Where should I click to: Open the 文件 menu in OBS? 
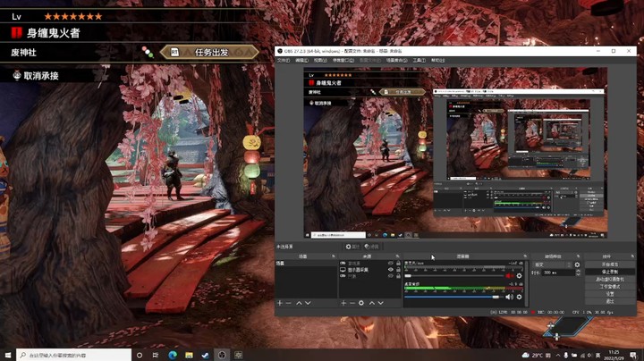[x=284, y=60]
